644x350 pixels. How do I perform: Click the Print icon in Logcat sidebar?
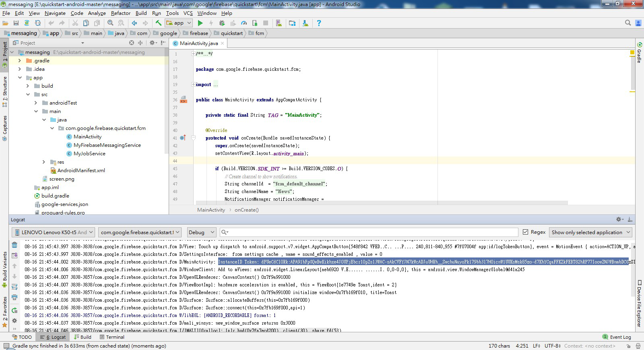(14, 297)
